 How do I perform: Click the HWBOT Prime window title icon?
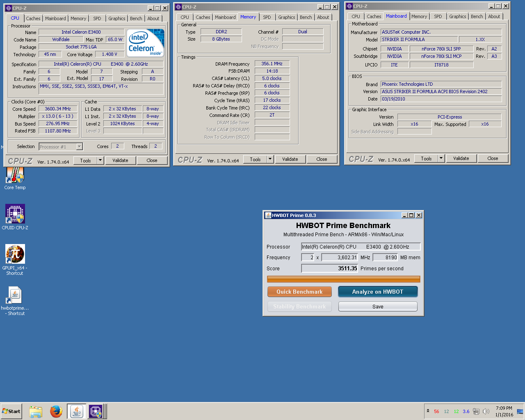click(268, 215)
